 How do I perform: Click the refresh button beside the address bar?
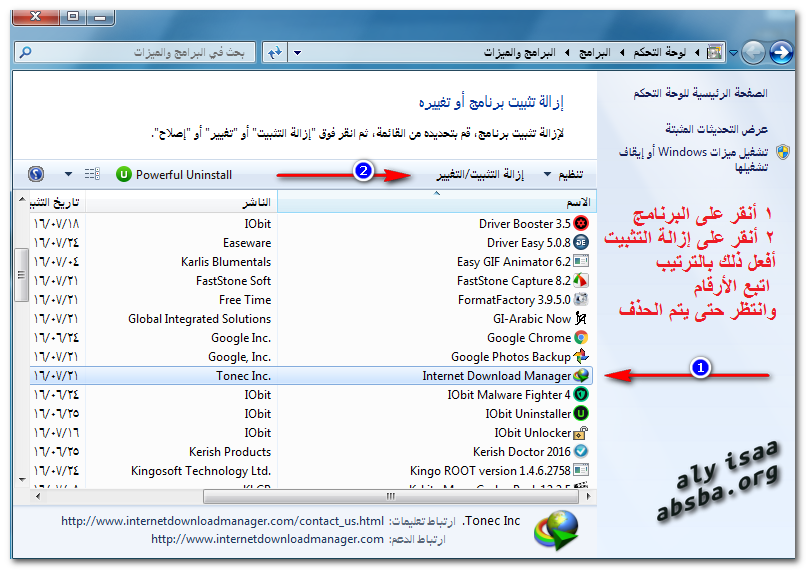point(274,51)
